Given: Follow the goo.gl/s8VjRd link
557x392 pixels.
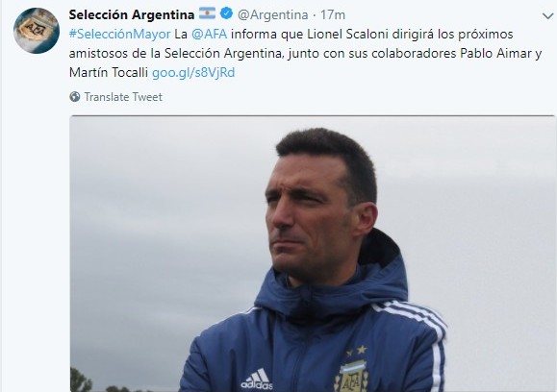Looking at the screenshot, I should [193, 72].
